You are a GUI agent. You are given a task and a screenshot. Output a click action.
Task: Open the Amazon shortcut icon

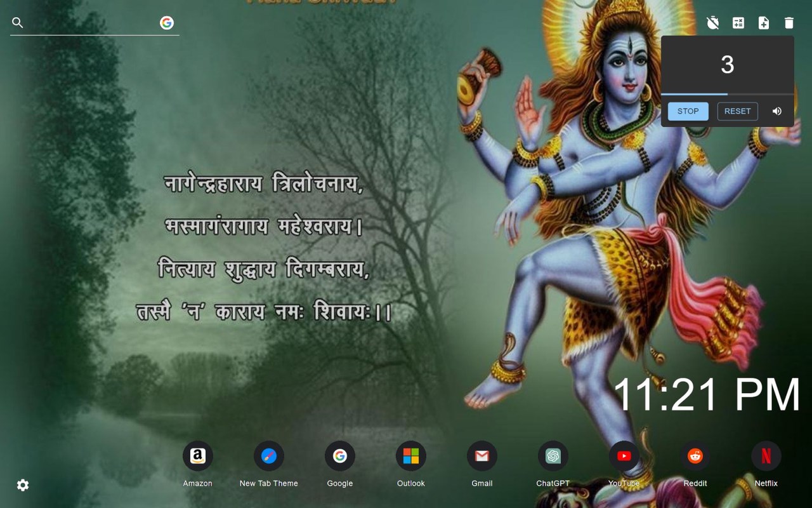coord(198,456)
